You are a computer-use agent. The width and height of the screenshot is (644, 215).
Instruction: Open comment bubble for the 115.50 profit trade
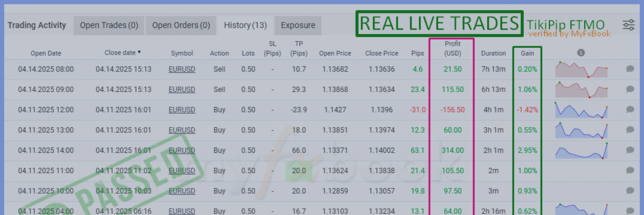point(630,89)
